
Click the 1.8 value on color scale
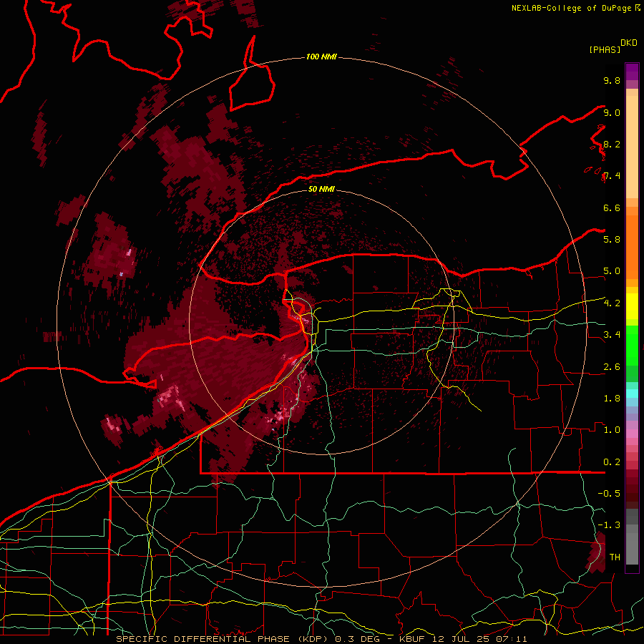pyautogui.click(x=612, y=398)
